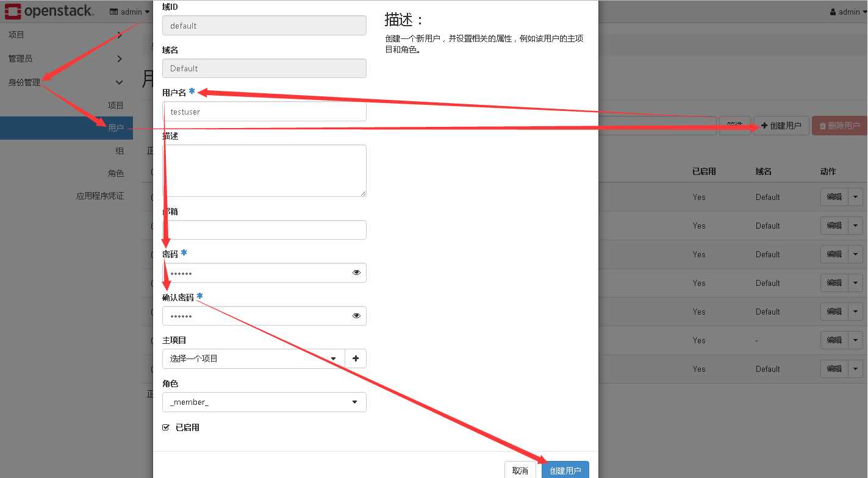Image resolution: width=868 pixels, height=478 pixels.
Task: Click the red 删除用户 button
Action: 840,126
